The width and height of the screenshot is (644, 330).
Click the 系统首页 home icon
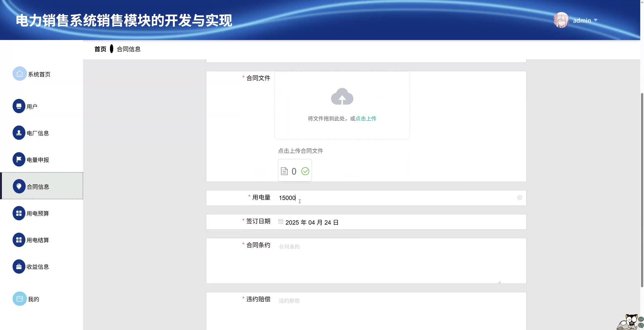(x=20, y=74)
